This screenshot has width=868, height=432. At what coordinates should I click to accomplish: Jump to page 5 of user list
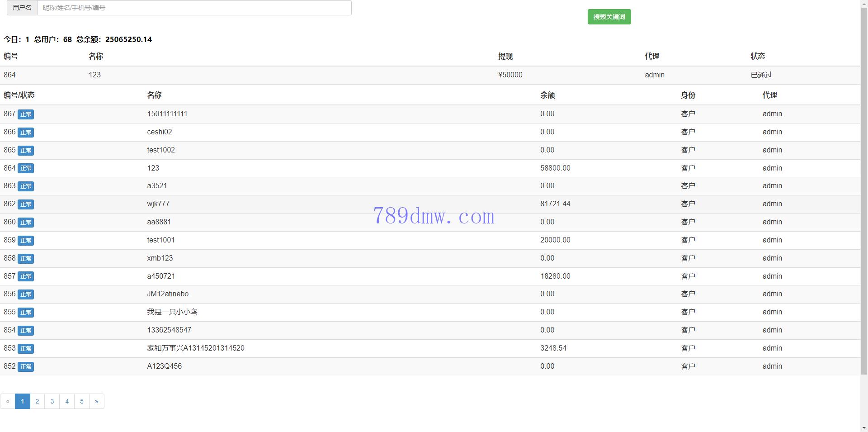(x=82, y=401)
